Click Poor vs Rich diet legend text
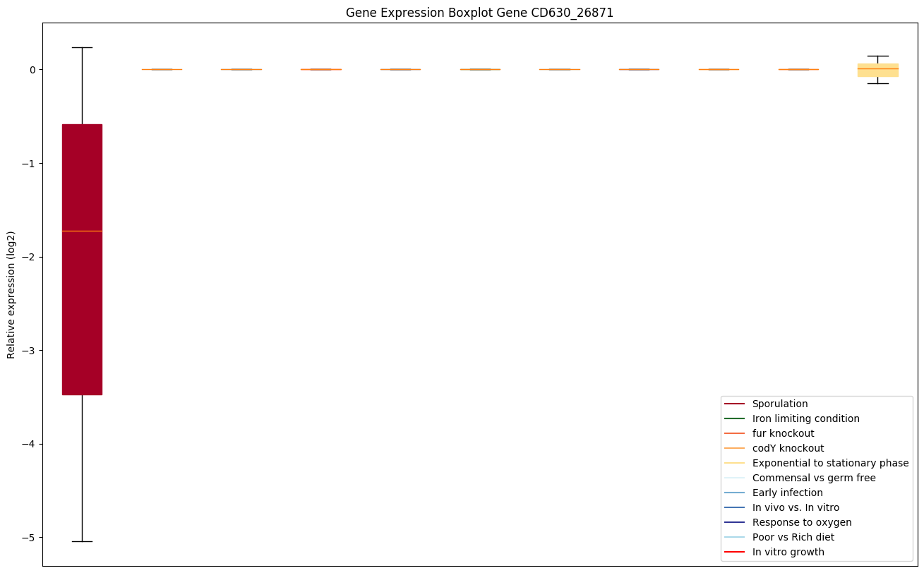The height and width of the screenshot is (573, 924). (x=793, y=537)
